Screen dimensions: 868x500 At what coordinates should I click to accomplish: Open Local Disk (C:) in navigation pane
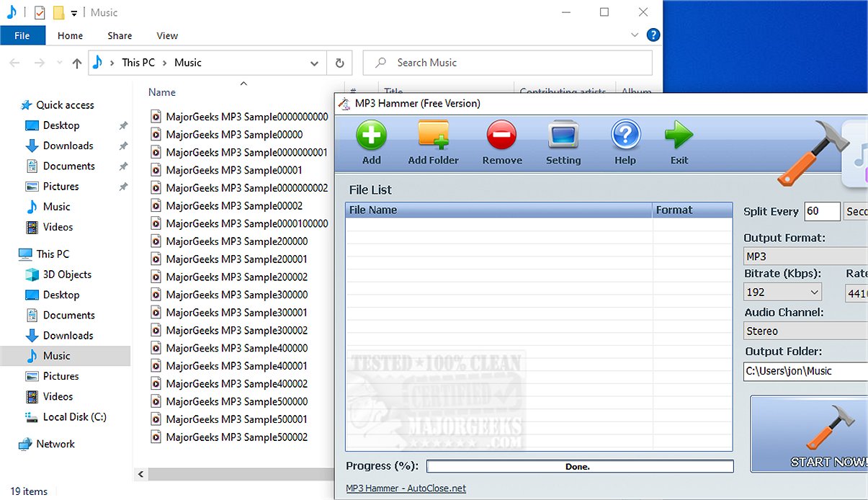click(66, 417)
